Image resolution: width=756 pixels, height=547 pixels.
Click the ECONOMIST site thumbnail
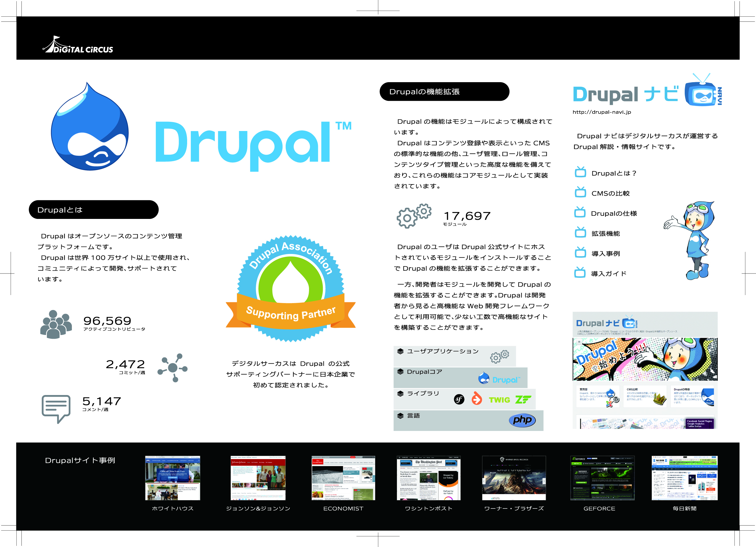[x=343, y=478]
